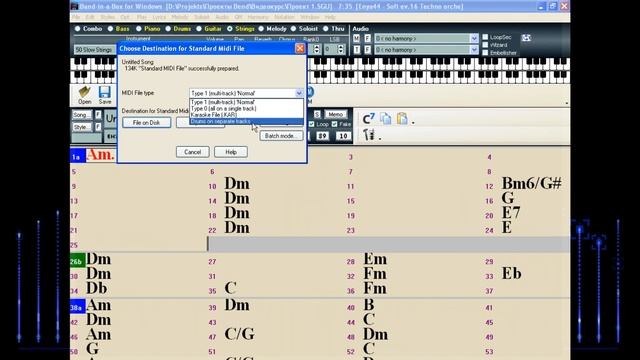
Task: Toggle the Loop checkbox
Action: pos(311,124)
